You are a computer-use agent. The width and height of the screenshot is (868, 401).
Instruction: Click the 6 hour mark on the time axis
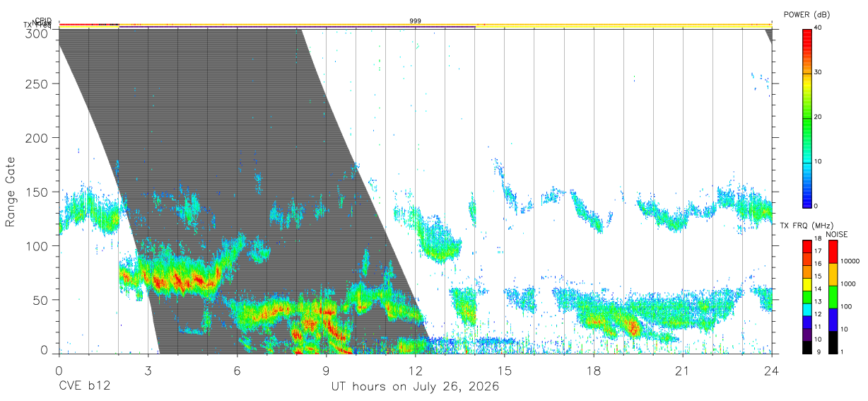point(237,371)
